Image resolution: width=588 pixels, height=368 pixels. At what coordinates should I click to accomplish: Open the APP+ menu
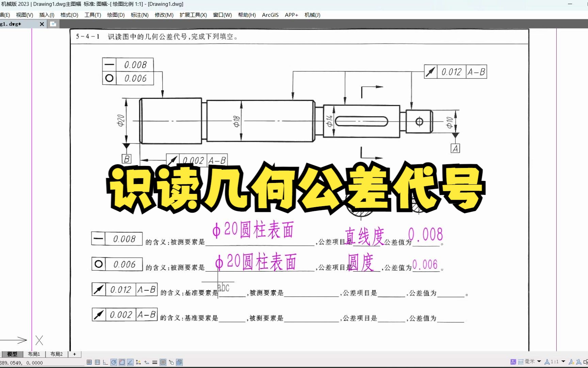coord(291,15)
